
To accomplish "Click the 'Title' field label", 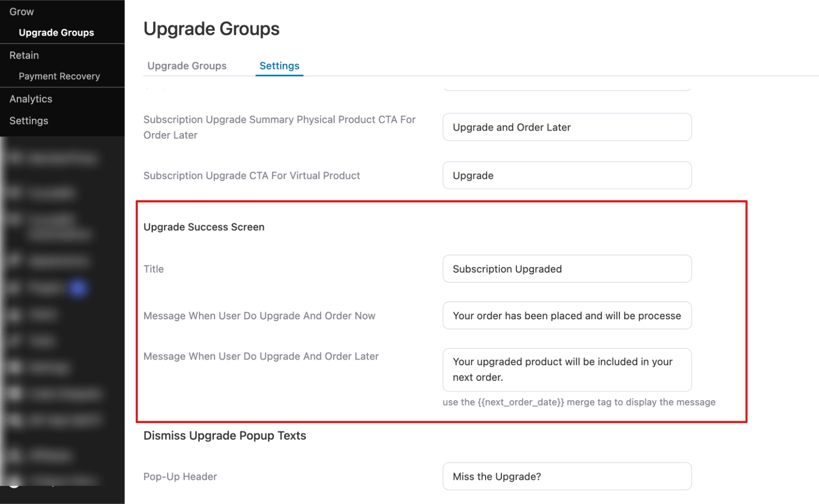I will point(154,269).
